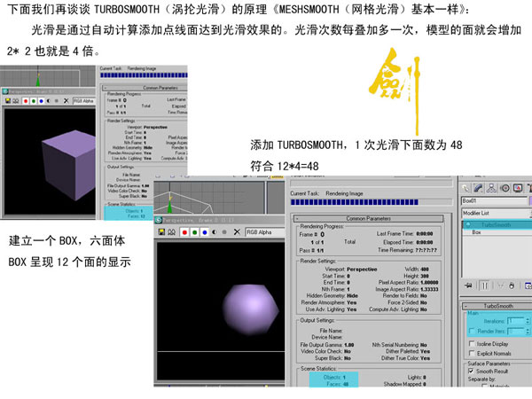Toggle alpha channel display in lower render window

click(x=213, y=233)
